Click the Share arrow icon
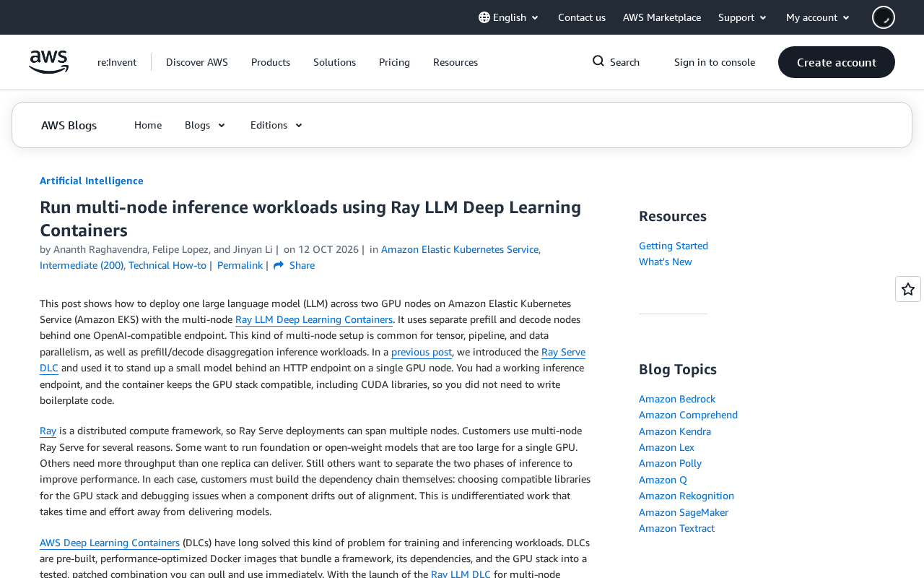The height and width of the screenshot is (578, 924). [279, 265]
